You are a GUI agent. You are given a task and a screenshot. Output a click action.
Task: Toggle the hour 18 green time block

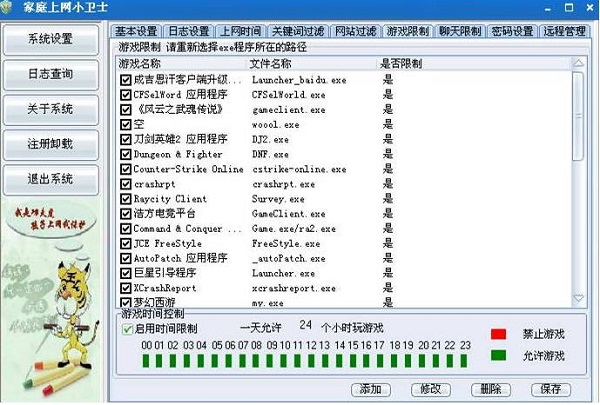point(394,361)
